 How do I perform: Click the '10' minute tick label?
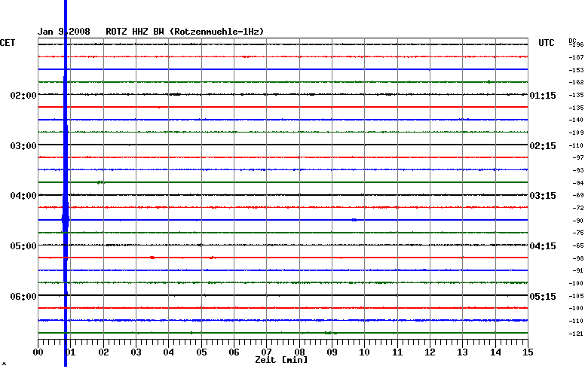pyautogui.click(x=365, y=352)
